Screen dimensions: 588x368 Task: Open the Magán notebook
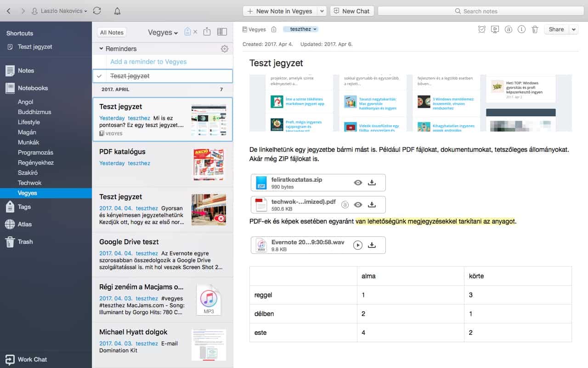click(27, 132)
